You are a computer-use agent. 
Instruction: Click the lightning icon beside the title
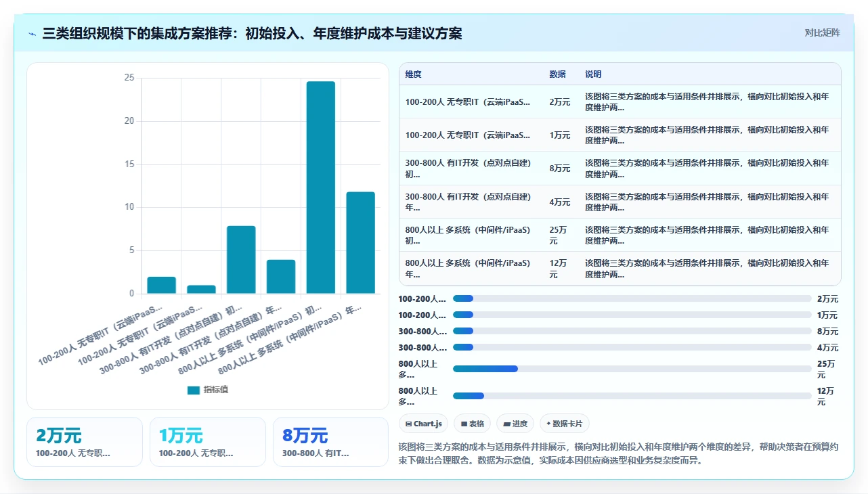click(32, 34)
